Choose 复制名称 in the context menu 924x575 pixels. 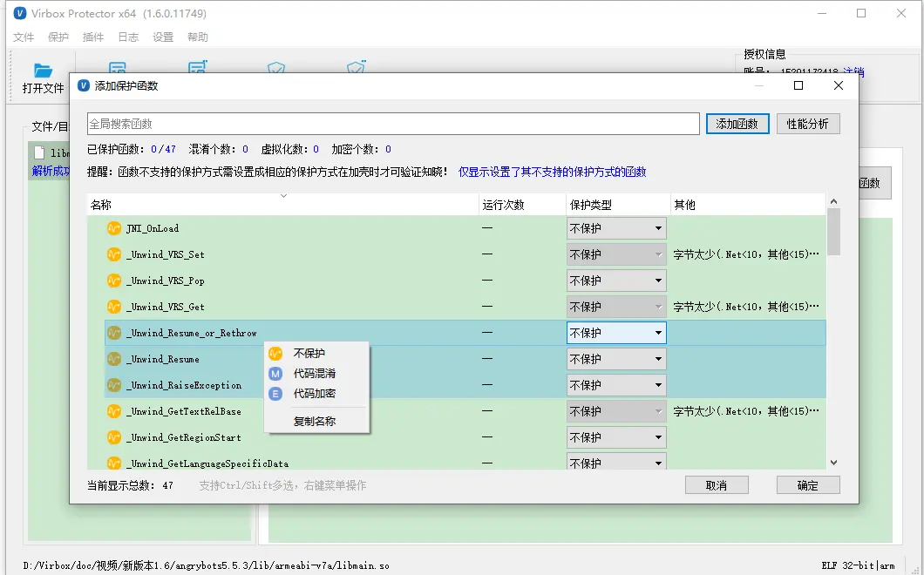click(x=316, y=422)
